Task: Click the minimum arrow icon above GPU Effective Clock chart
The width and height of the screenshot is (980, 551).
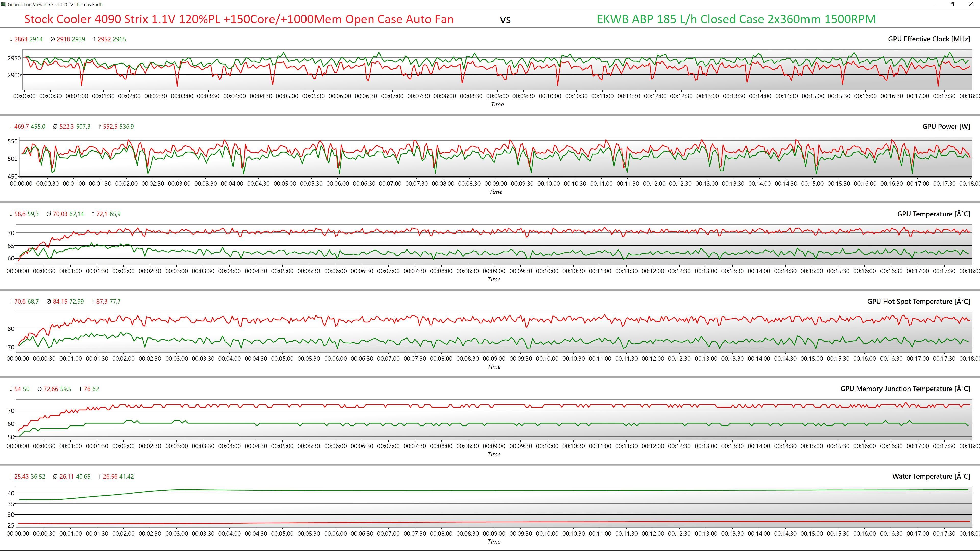Action: coord(11,39)
